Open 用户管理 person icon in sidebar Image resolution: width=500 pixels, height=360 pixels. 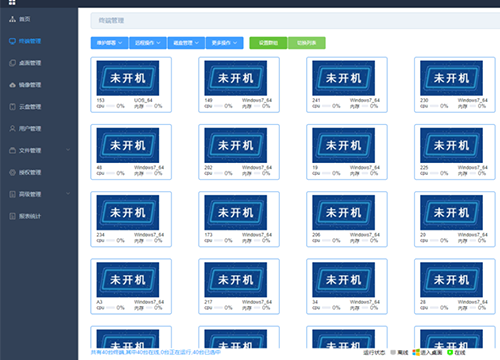tap(12, 129)
